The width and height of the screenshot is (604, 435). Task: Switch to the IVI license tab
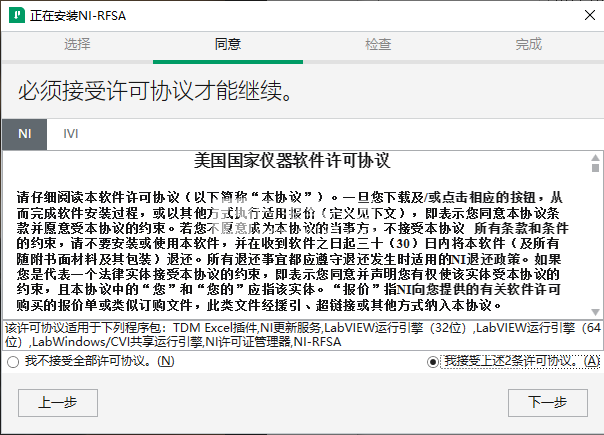tap(70, 134)
